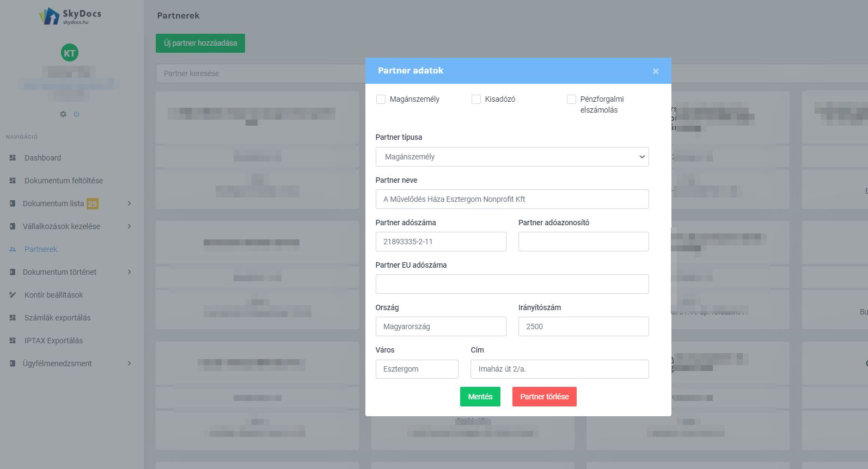This screenshot has width=868, height=469.
Task: Click the red Partner törlése button
Action: [544, 397]
